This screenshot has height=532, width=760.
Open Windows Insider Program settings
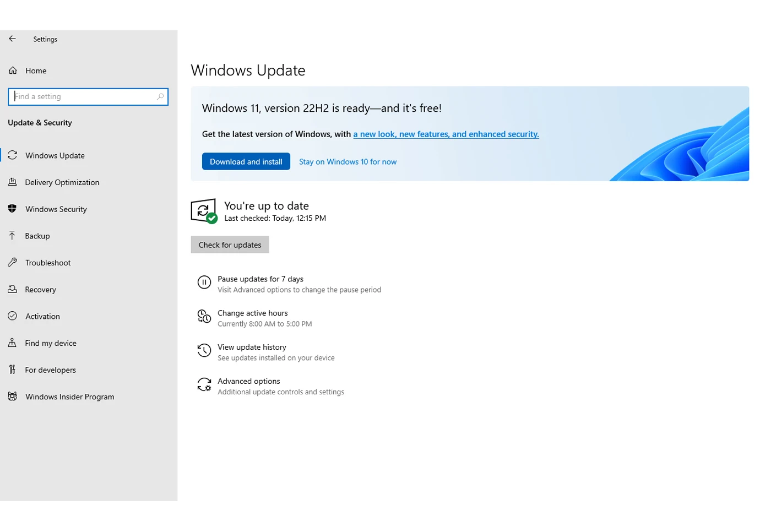(x=70, y=397)
